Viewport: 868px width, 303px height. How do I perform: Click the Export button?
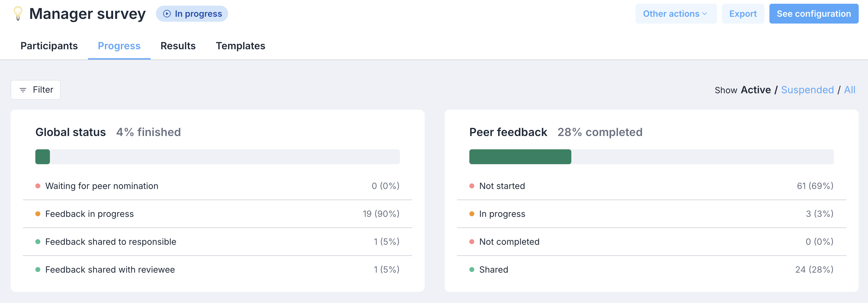click(743, 14)
